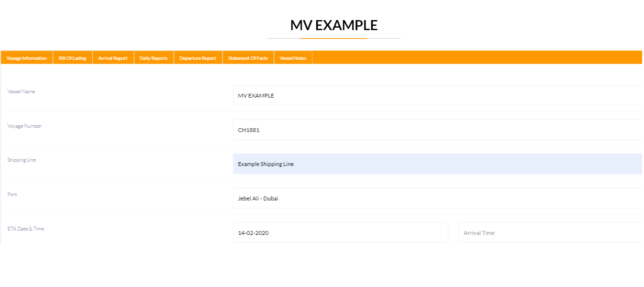
Task: Focus the Voyage Number field showing CH1881
Action: [437, 130]
